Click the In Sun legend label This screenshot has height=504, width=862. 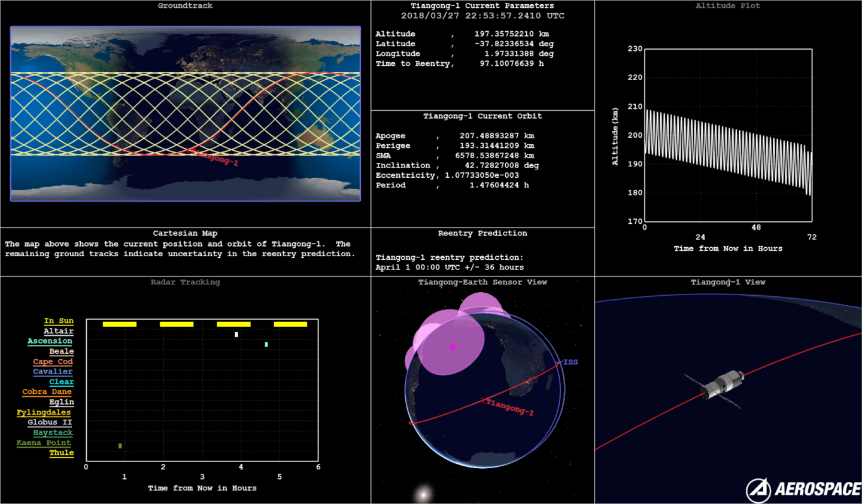59,321
